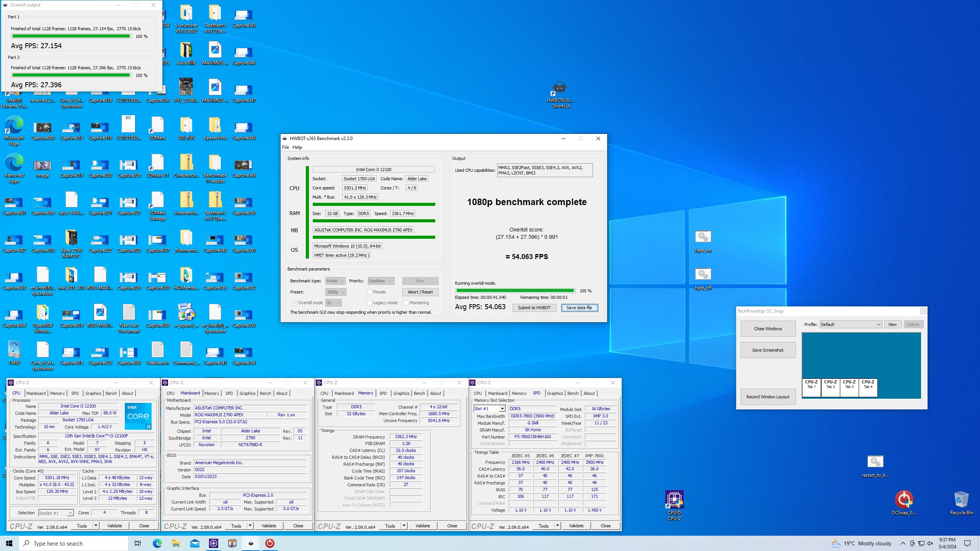Open the Removed Apps desktop icon
The width and height of the screenshot is (980, 551).
tap(14, 168)
